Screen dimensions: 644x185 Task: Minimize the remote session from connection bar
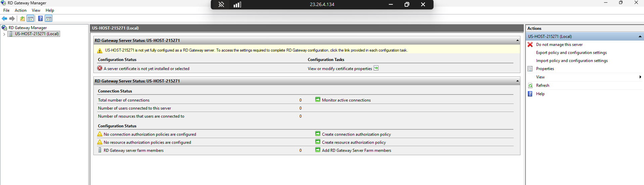point(391,4)
